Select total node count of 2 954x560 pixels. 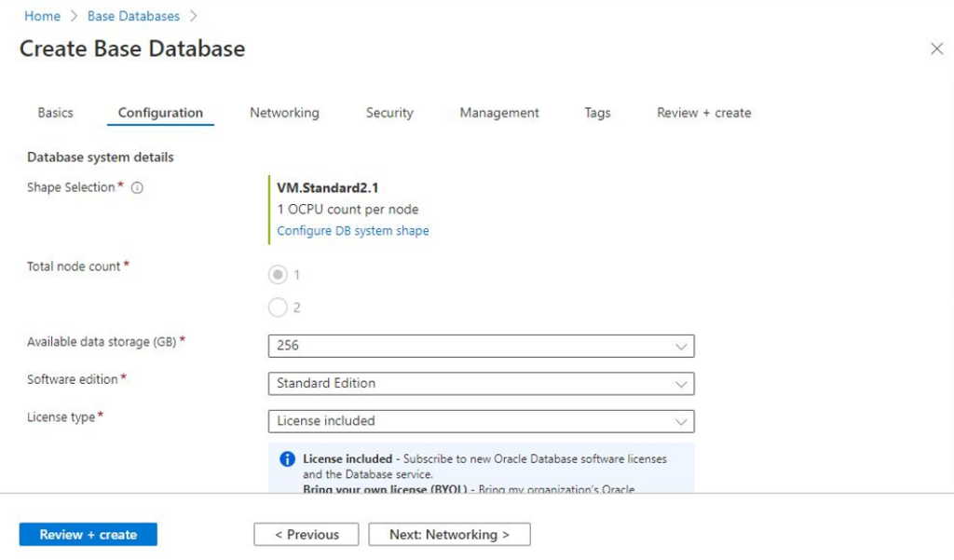[x=277, y=307]
